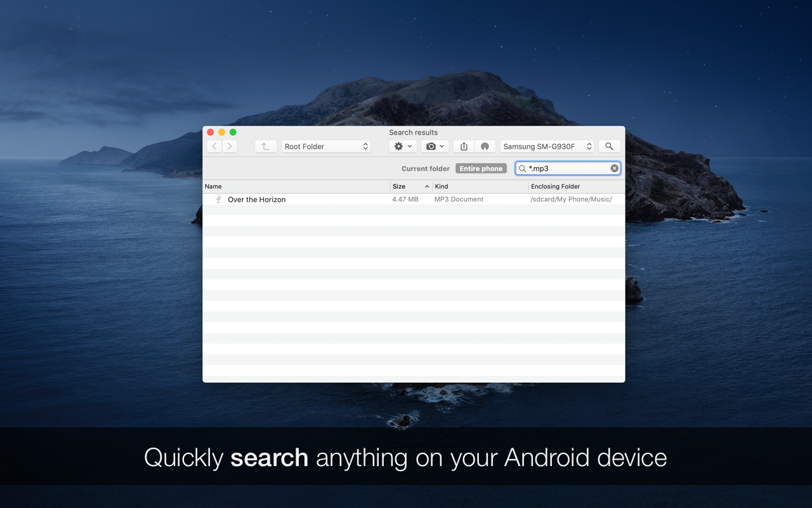Select the Entire phone search scope

(481, 169)
